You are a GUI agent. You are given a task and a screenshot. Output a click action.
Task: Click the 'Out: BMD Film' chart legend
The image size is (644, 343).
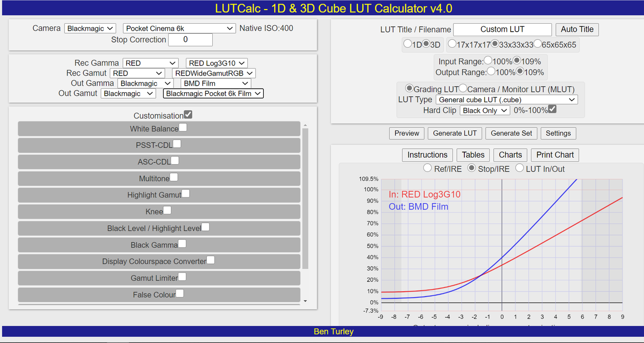point(418,207)
